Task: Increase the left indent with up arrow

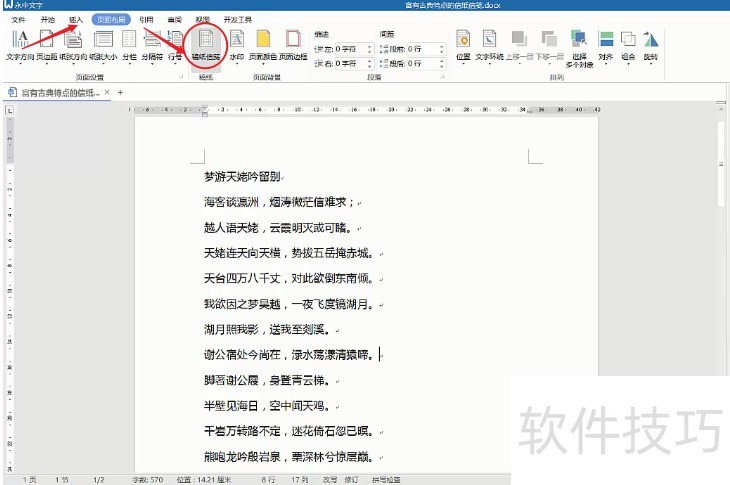Action: (370, 46)
